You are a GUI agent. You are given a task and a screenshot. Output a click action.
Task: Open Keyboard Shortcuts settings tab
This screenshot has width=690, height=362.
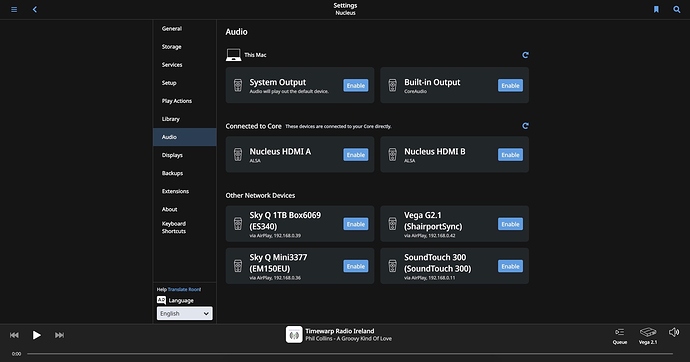pyautogui.click(x=184, y=227)
